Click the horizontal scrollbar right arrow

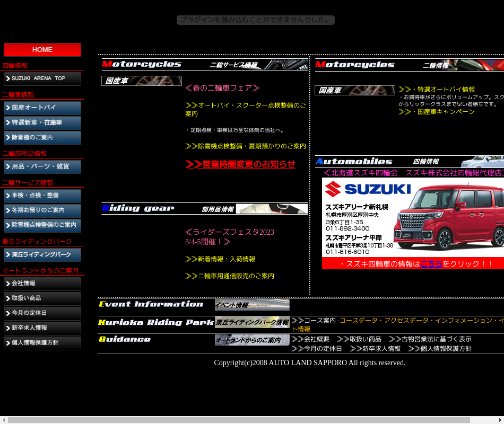[x=500, y=420]
